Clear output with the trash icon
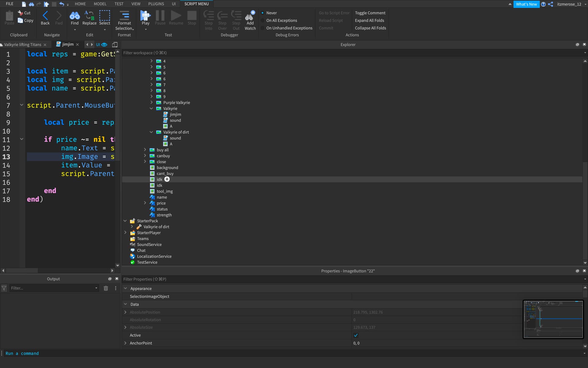588x368 pixels. [106, 288]
